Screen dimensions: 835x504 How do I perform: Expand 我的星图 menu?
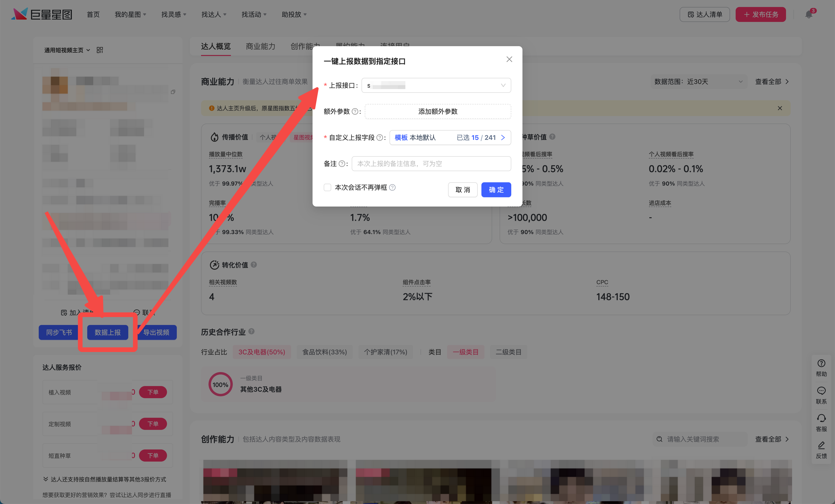(130, 14)
